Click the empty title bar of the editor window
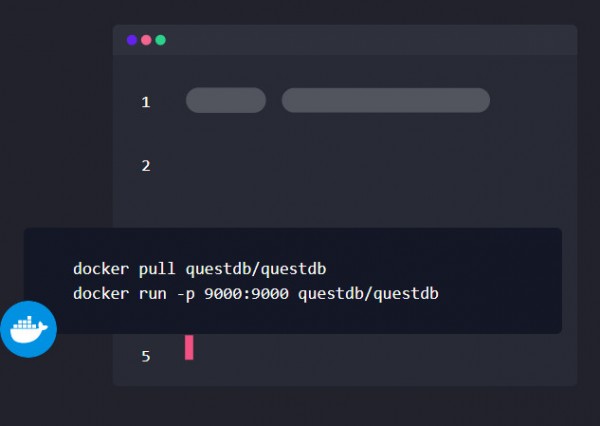Image resolution: width=600 pixels, height=426 pixels. click(370, 40)
